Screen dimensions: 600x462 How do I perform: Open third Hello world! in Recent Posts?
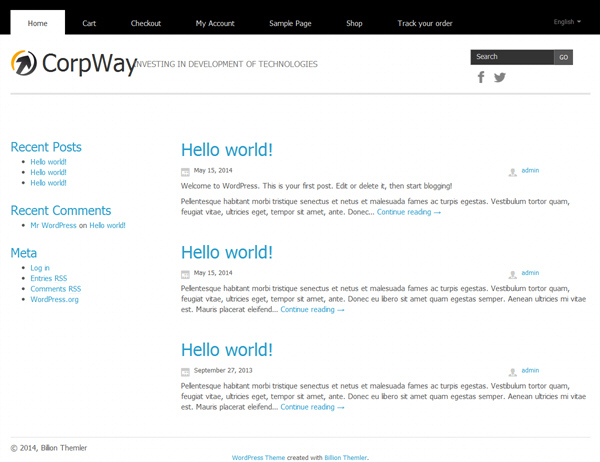click(49, 183)
